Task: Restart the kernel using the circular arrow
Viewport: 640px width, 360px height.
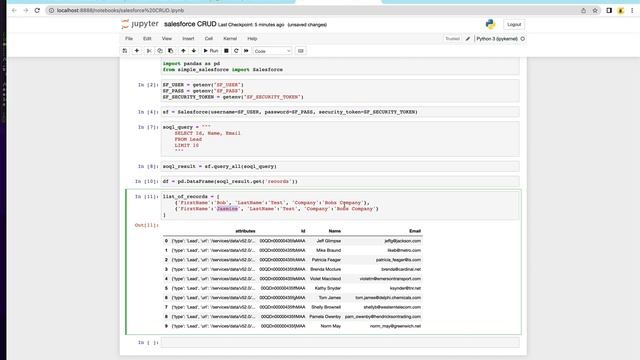Action: pos(236,51)
